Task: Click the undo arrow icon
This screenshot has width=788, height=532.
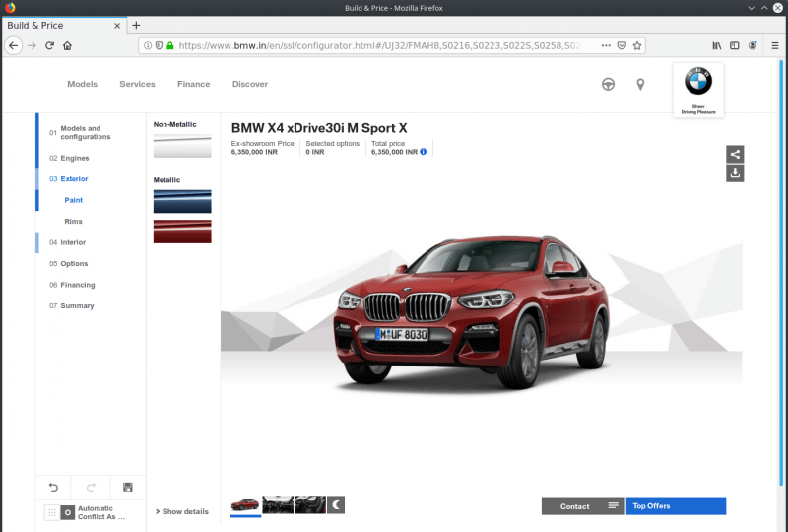Action: 53,488
